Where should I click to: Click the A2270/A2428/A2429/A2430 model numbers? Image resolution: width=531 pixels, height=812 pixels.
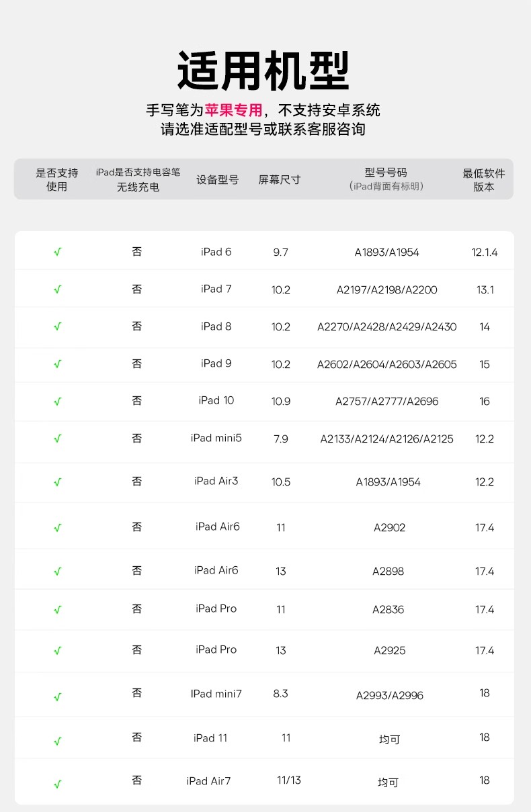(x=387, y=327)
